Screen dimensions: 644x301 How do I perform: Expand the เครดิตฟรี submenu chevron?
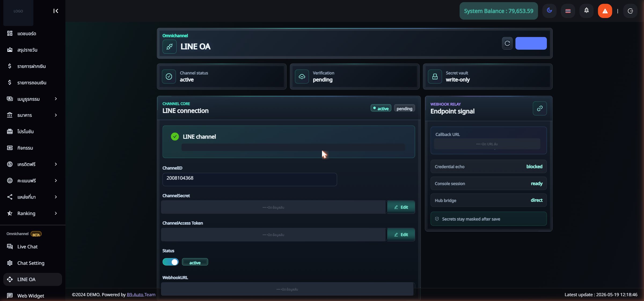(56, 164)
